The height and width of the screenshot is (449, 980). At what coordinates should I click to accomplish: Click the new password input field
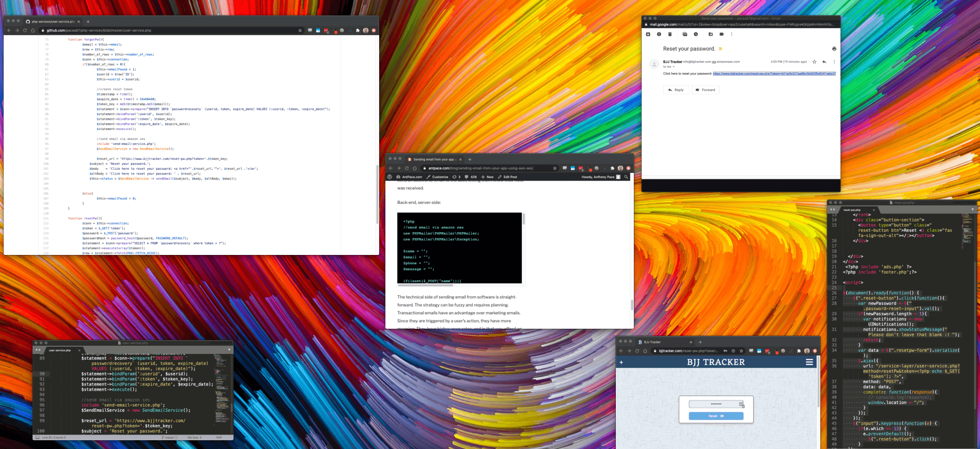(x=716, y=404)
